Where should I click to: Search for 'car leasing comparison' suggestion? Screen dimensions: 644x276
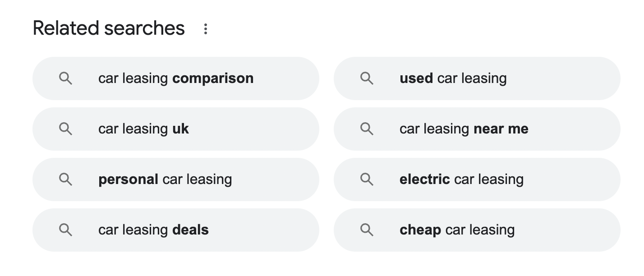pos(176,78)
